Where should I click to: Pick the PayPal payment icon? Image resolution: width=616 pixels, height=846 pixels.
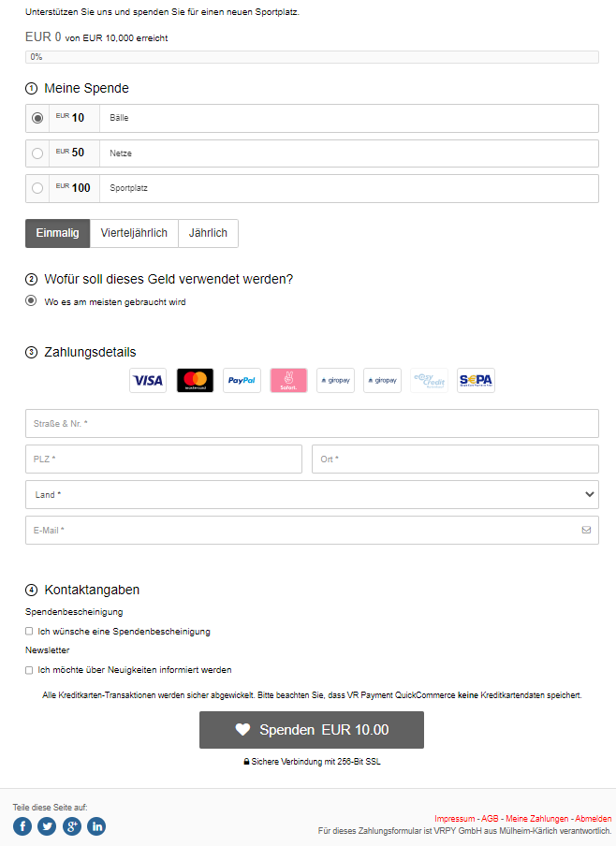click(242, 381)
